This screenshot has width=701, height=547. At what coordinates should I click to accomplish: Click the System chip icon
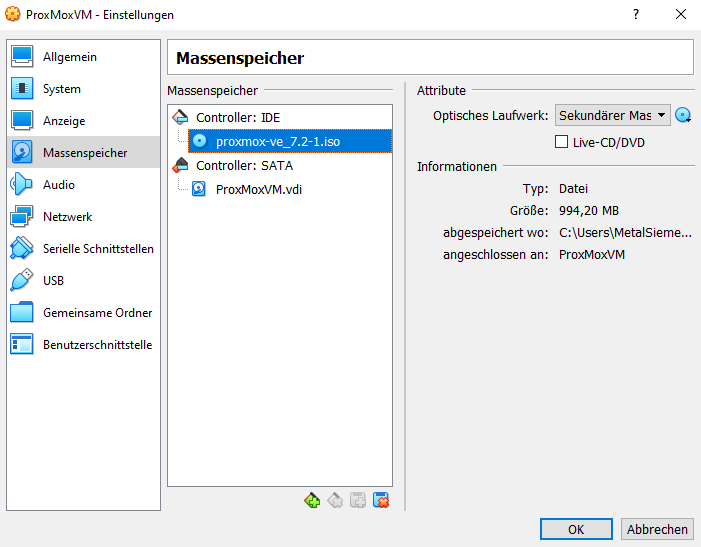pos(22,88)
